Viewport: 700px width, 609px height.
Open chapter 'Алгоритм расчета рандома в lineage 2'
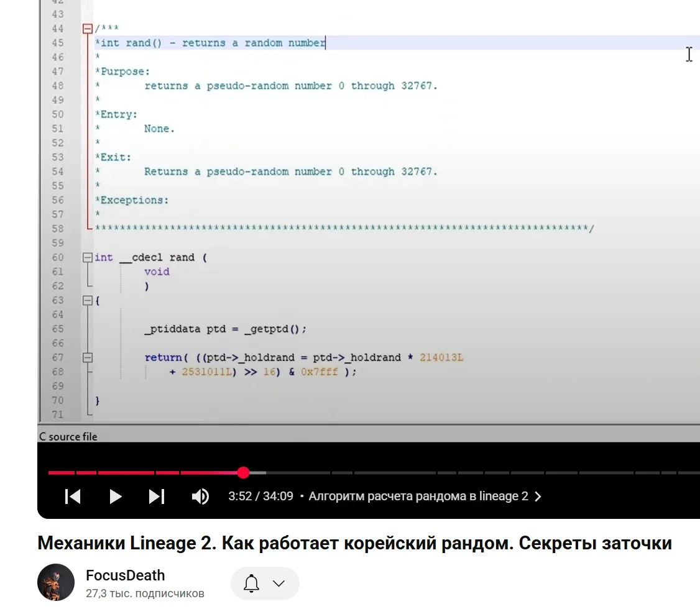[425, 496]
